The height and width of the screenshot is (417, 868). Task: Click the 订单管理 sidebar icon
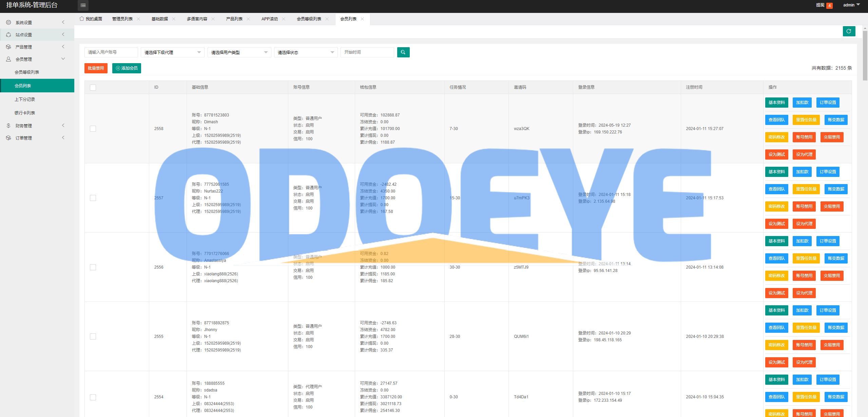pyautogui.click(x=8, y=138)
